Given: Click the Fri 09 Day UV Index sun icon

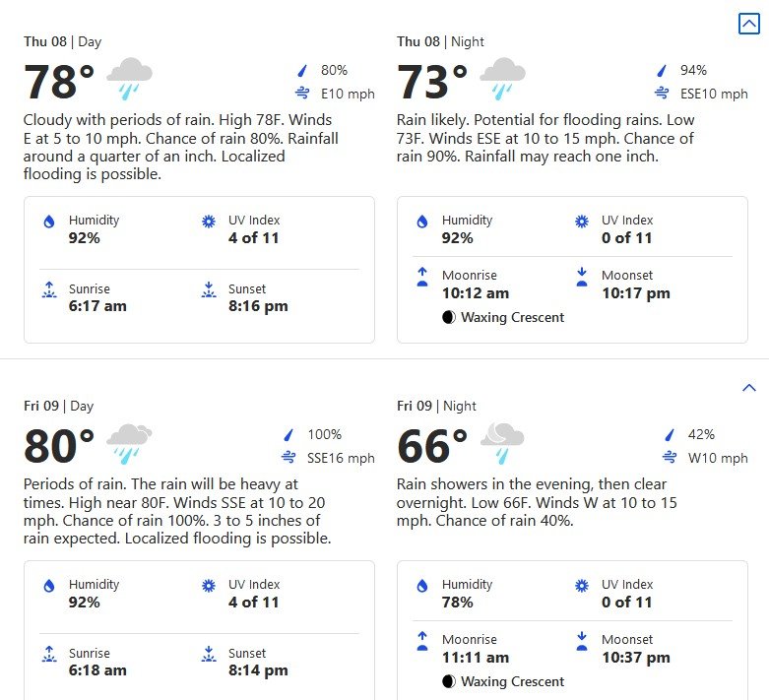Looking at the screenshot, I should (x=209, y=586).
